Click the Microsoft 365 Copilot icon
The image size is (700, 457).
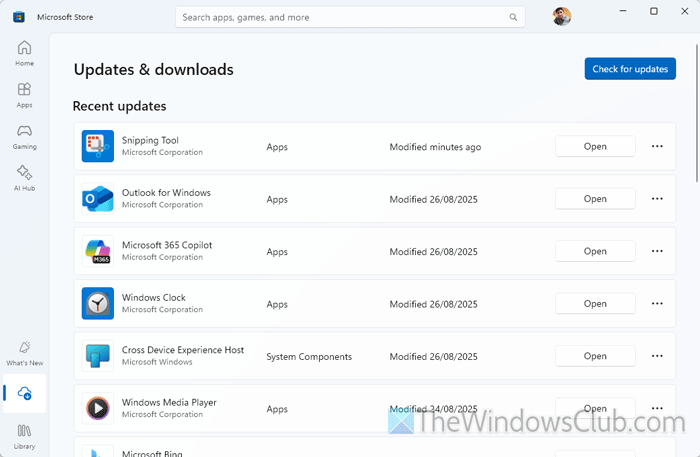tap(97, 251)
